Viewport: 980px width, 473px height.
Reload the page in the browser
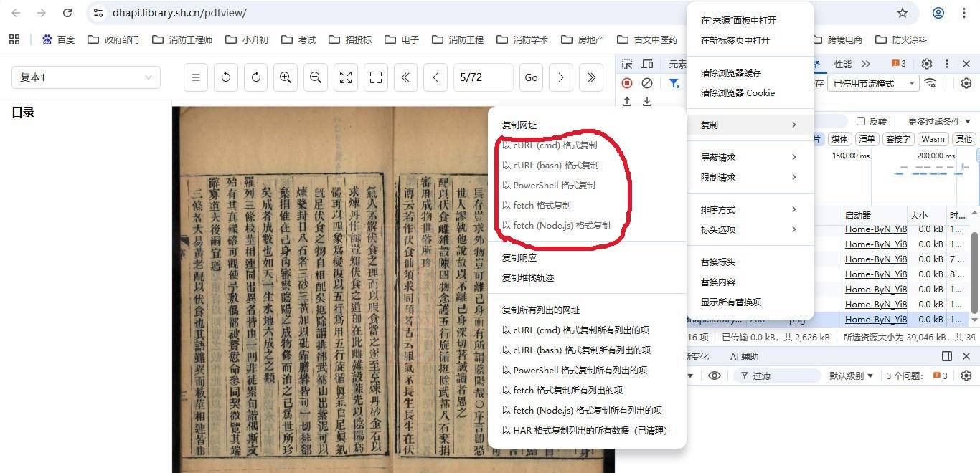pos(67,13)
